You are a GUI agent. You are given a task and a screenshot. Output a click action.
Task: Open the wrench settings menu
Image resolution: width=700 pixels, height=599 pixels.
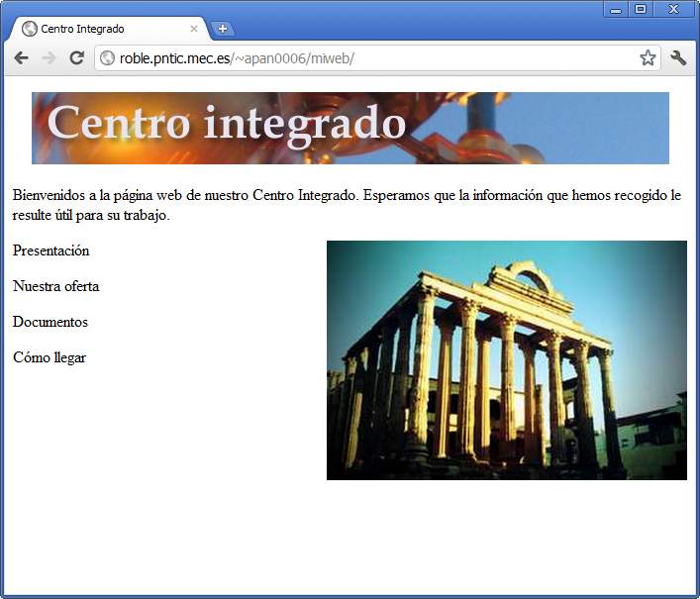(678, 58)
